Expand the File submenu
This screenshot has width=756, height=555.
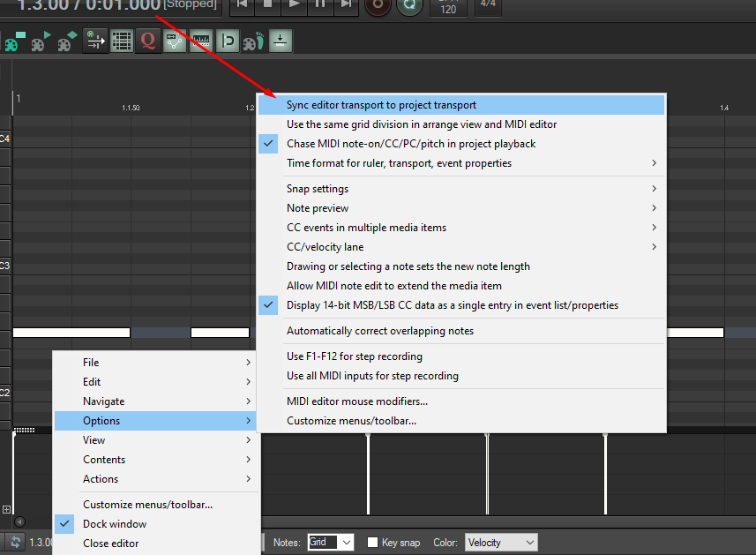pyautogui.click(x=157, y=362)
